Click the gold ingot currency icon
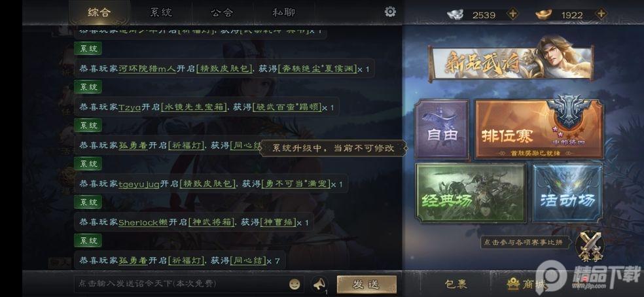644x297 pixels. (545, 15)
